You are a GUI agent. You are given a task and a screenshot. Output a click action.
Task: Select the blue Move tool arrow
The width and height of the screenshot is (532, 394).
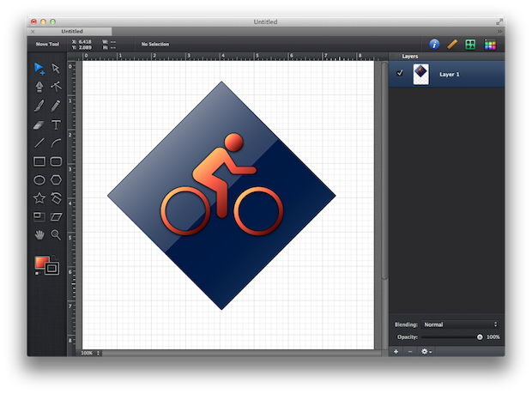click(x=39, y=69)
